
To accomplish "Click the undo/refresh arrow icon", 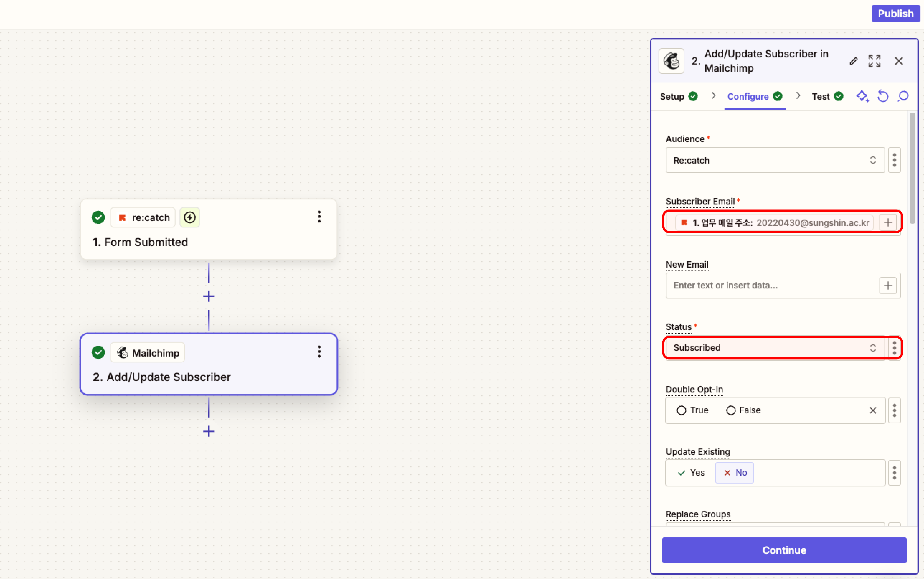I will coord(883,96).
